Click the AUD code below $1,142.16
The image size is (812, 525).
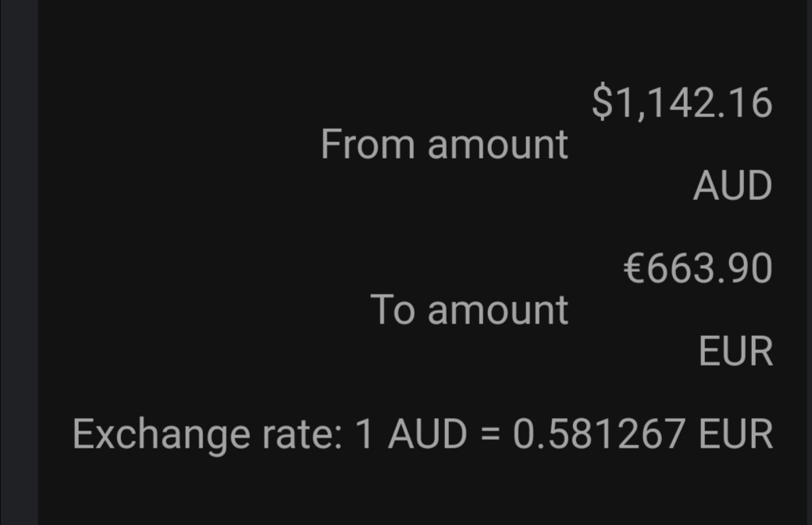click(732, 186)
